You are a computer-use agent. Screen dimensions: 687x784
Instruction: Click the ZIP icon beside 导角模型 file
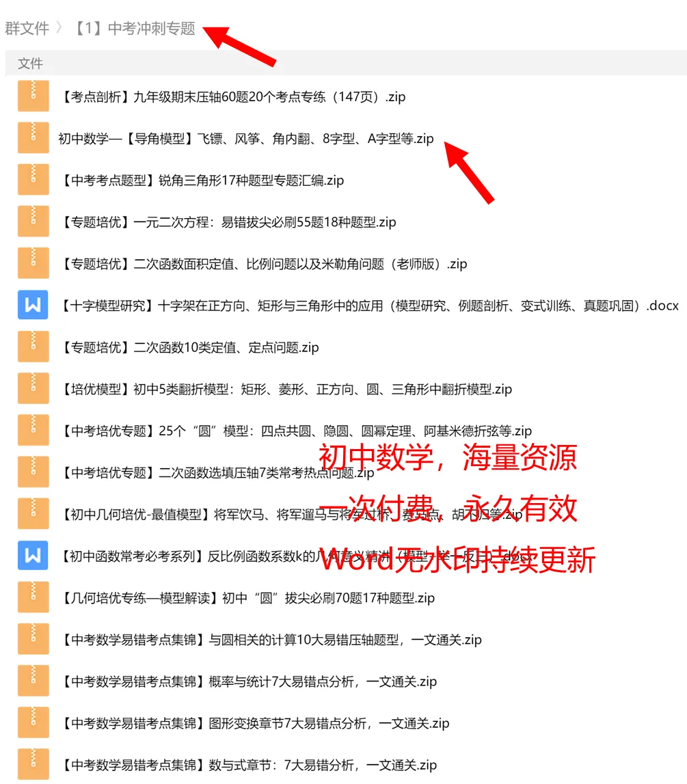click(33, 138)
